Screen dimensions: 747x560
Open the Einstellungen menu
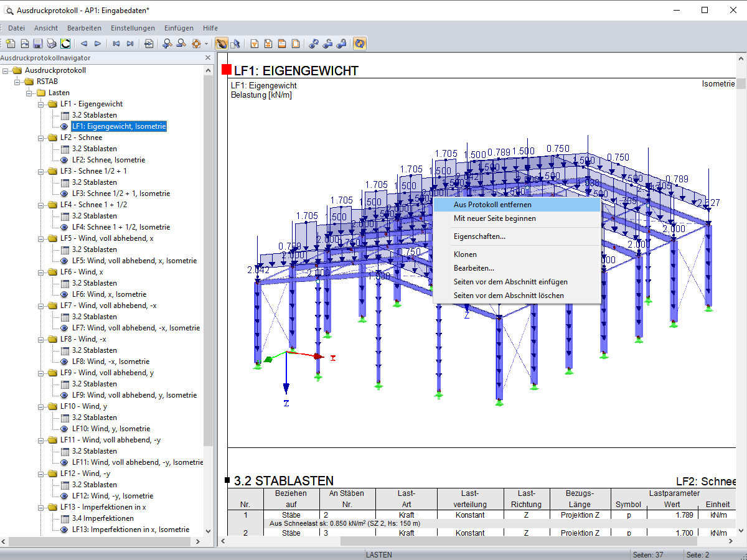(133, 28)
